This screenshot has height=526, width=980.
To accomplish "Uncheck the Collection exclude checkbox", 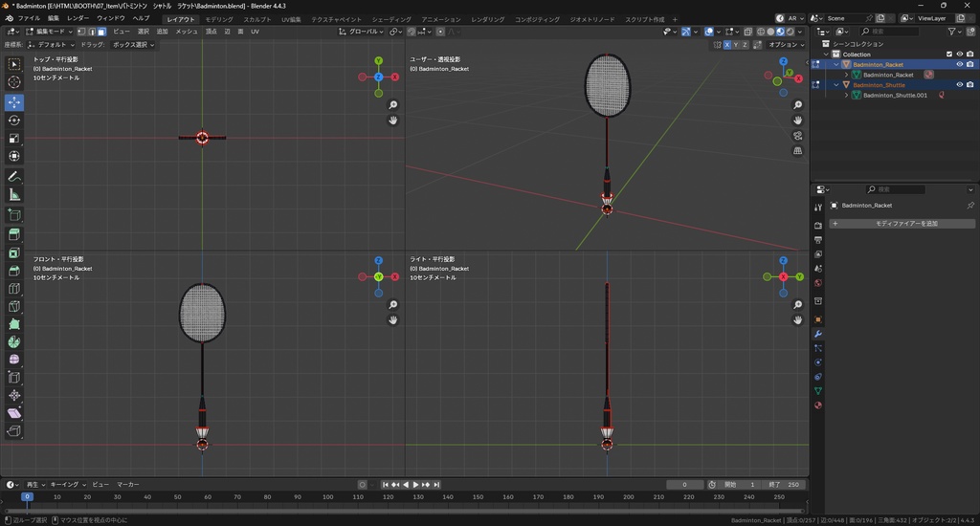I will click(x=948, y=55).
